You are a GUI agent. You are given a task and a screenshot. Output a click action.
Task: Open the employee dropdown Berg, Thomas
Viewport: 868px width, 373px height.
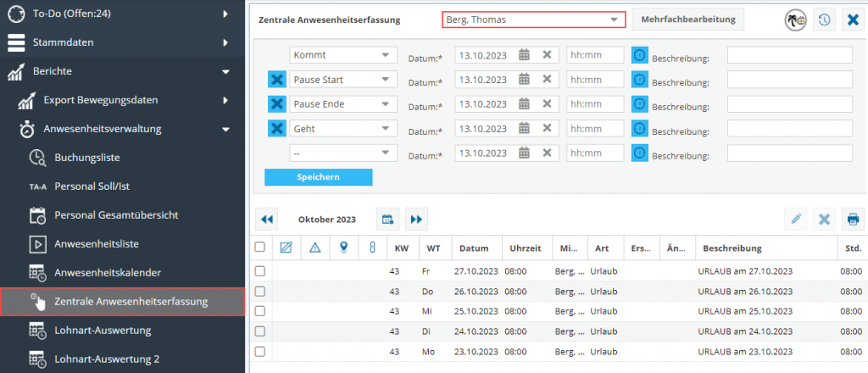pyautogui.click(x=533, y=19)
